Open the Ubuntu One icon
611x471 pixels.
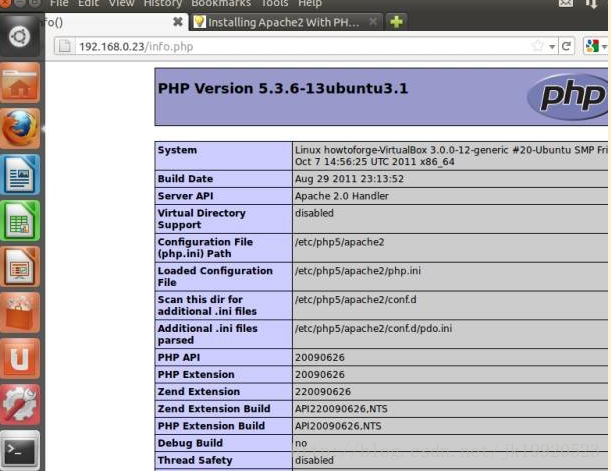point(20,358)
